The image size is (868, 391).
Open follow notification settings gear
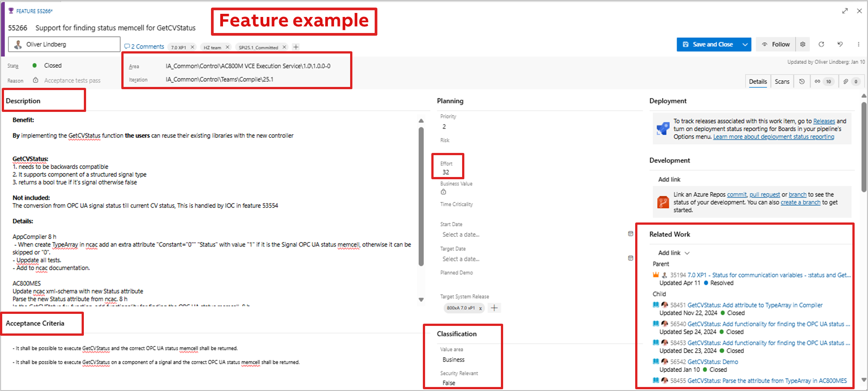pos(803,45)
